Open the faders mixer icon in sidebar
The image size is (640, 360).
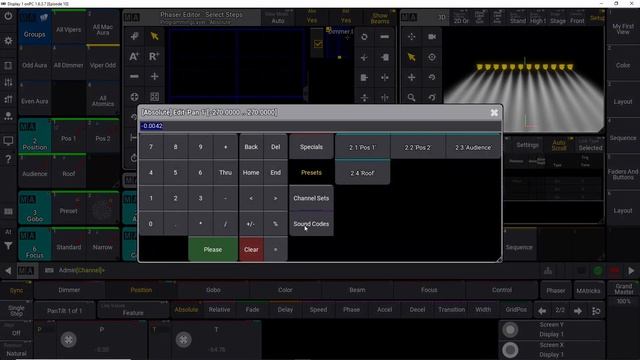point(8,82)
